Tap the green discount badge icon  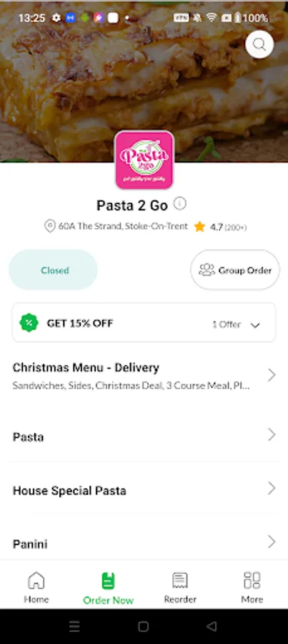29,323
